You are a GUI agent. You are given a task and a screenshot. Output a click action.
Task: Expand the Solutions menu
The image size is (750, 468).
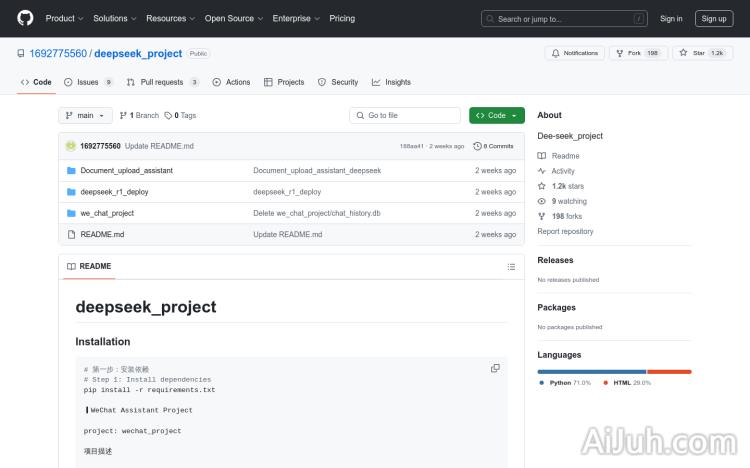(115, 18)
